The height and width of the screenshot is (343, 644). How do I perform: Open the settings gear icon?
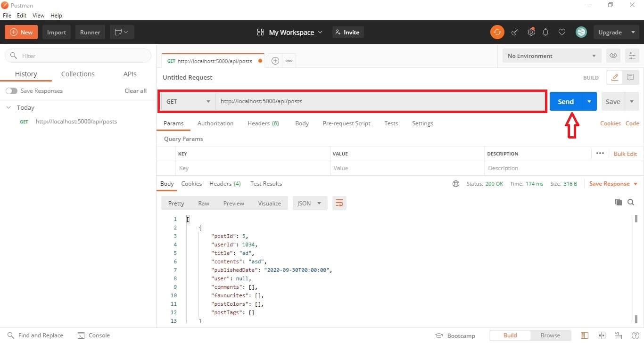pyautogui.click(x=531, y=32)
